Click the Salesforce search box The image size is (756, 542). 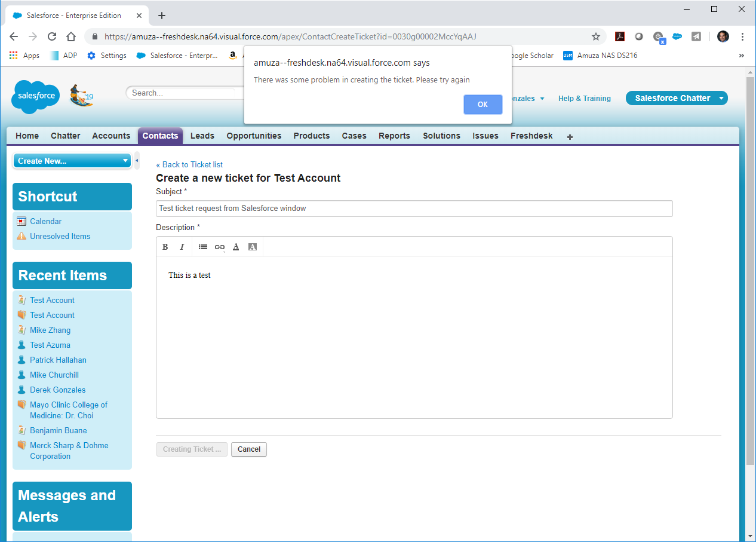tap(185, 93)
